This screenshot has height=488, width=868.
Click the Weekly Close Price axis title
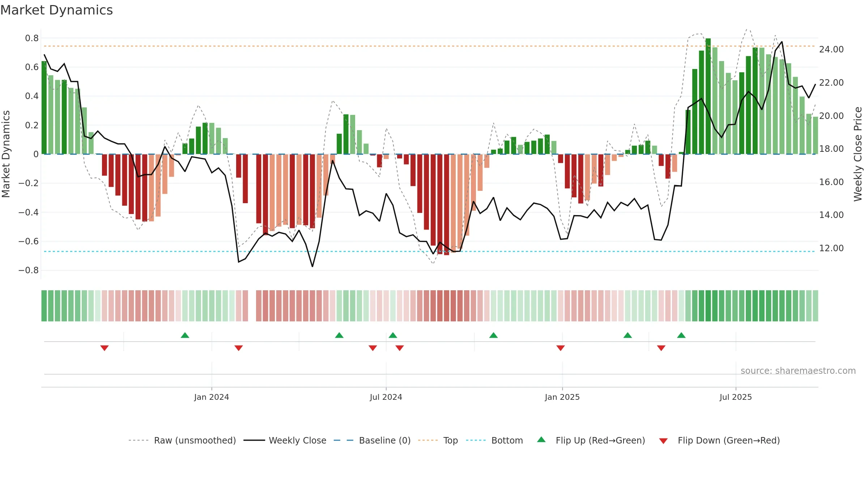[x=858, y=154]
